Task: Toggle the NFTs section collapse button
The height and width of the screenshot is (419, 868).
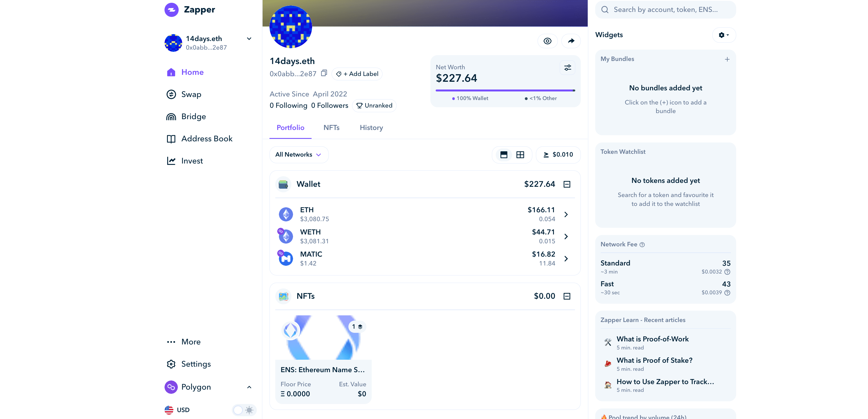Action: pyautogui.click(x=567, y=296)
